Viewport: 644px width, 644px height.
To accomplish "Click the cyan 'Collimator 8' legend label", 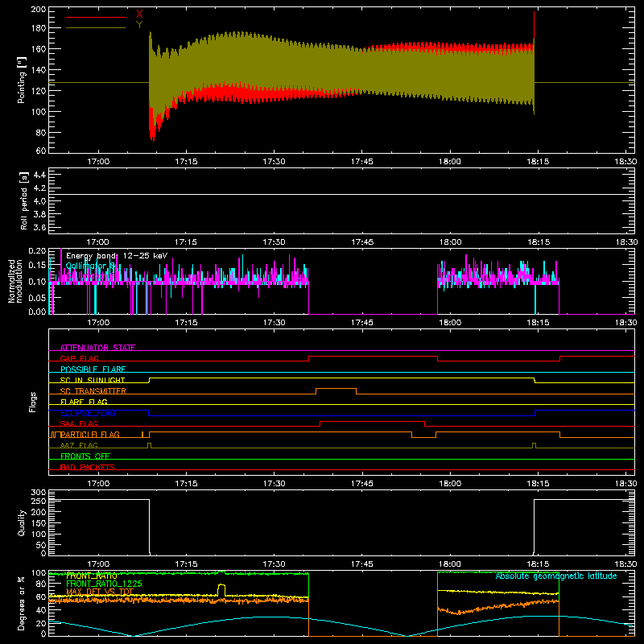I will pos(90,266).
